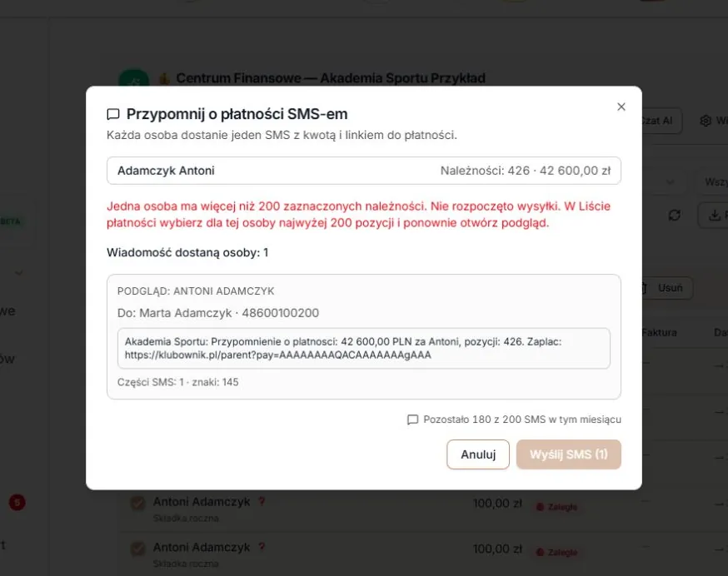
Task: Click the SMS message preview text box
Action: (363, 348)
